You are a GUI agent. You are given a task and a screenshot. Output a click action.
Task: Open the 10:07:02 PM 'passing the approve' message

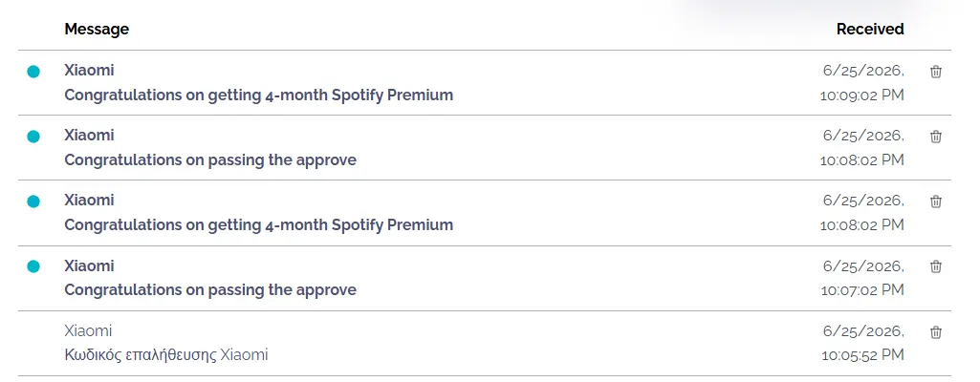[x=210, y=289]
